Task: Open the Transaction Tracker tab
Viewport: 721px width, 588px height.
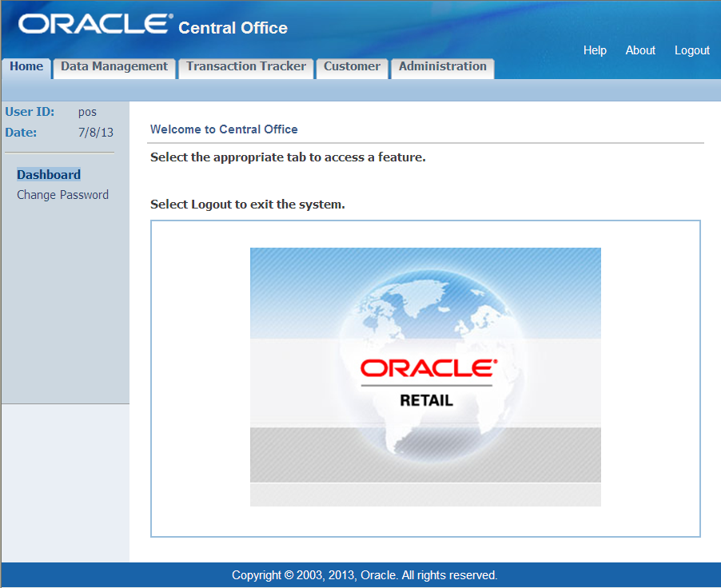Action: coord(246,67)
